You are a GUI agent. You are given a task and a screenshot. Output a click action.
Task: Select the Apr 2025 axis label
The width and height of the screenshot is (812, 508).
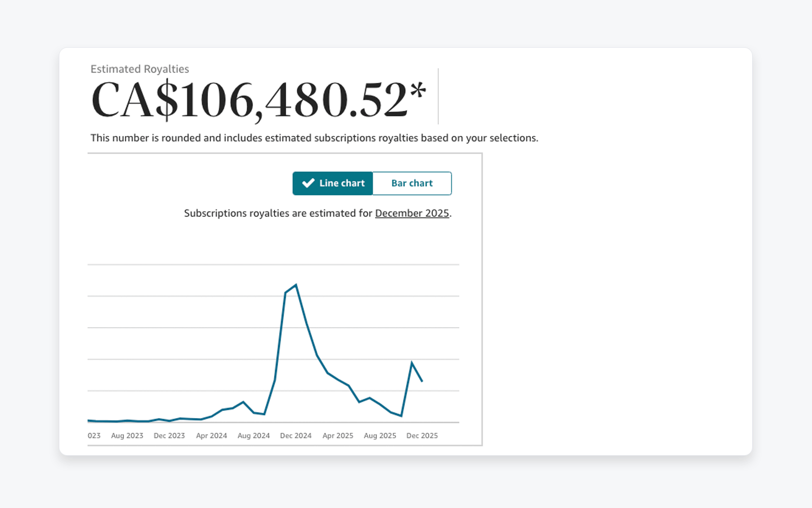point(337,435)
